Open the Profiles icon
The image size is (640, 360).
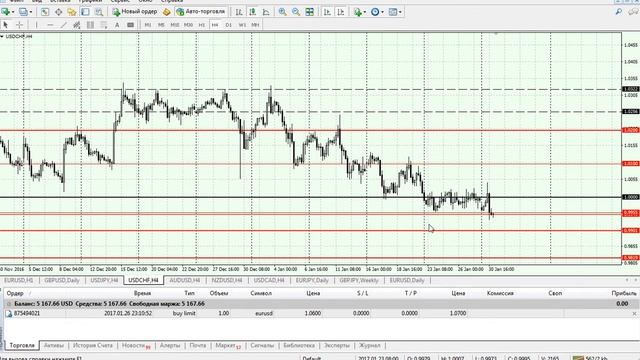(x=23, y=12)
